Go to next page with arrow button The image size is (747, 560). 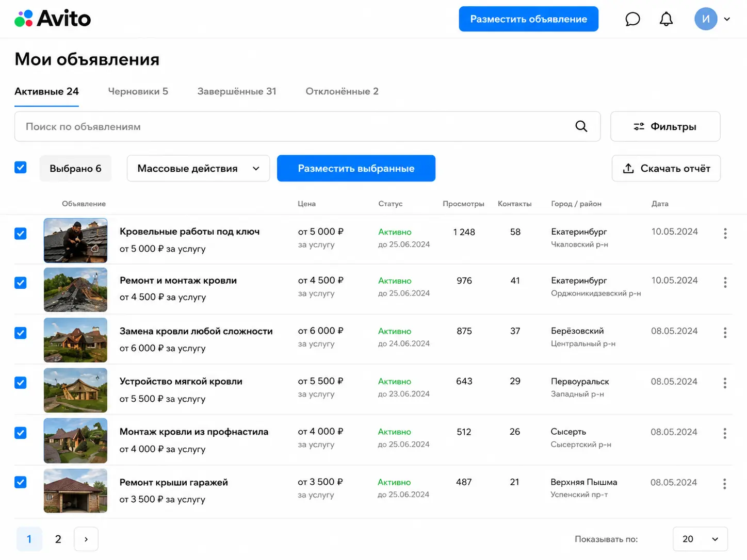tap(86, 539)
